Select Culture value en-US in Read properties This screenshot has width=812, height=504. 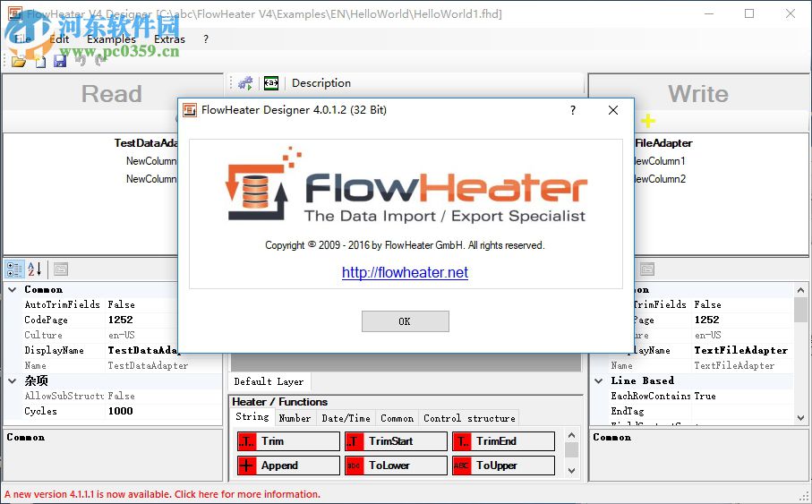click(121, 335)
